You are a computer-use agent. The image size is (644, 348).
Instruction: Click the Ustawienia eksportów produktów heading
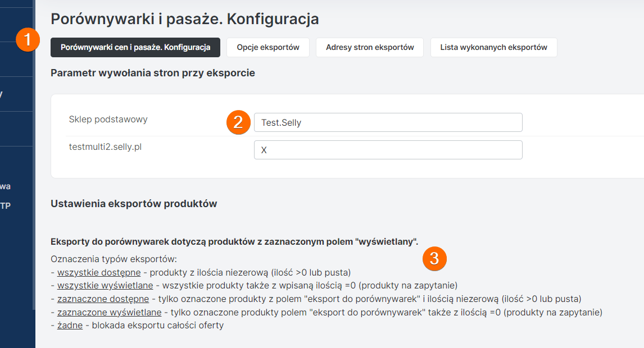click(134, 204)
